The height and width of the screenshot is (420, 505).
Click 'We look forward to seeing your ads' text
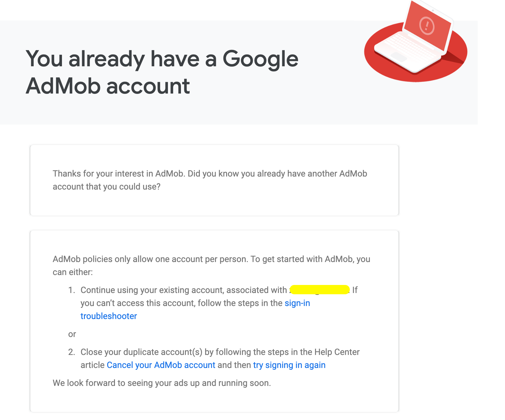[161, 383]
